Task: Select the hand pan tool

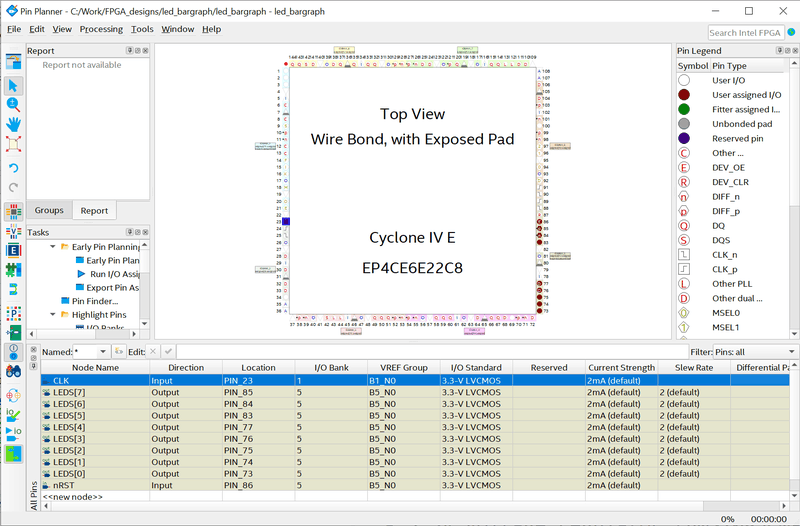Action: [x=13, y=124]
